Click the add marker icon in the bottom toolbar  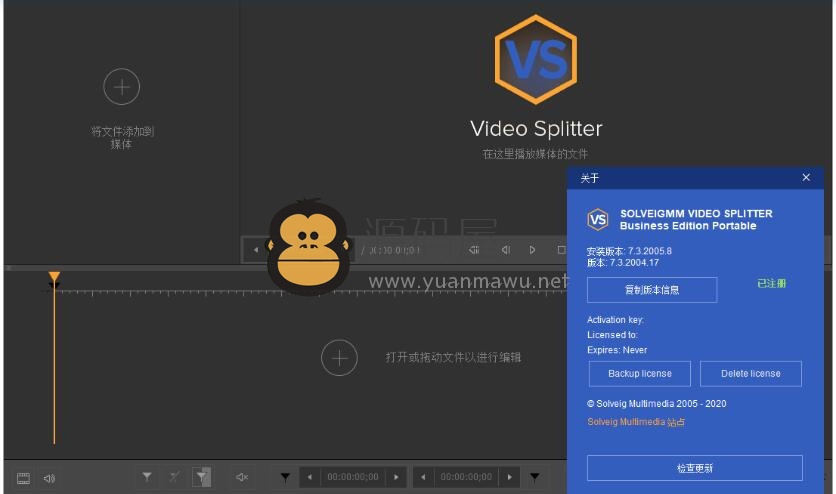click(x=147, y=476)
